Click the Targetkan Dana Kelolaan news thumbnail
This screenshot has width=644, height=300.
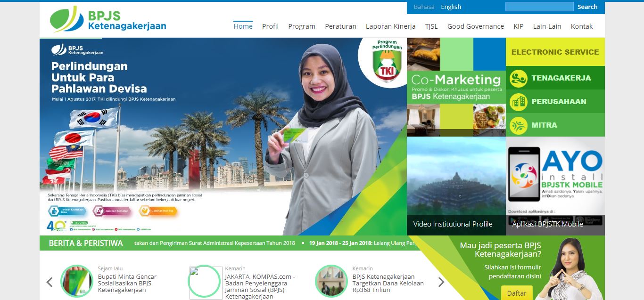tap(331, 281)
